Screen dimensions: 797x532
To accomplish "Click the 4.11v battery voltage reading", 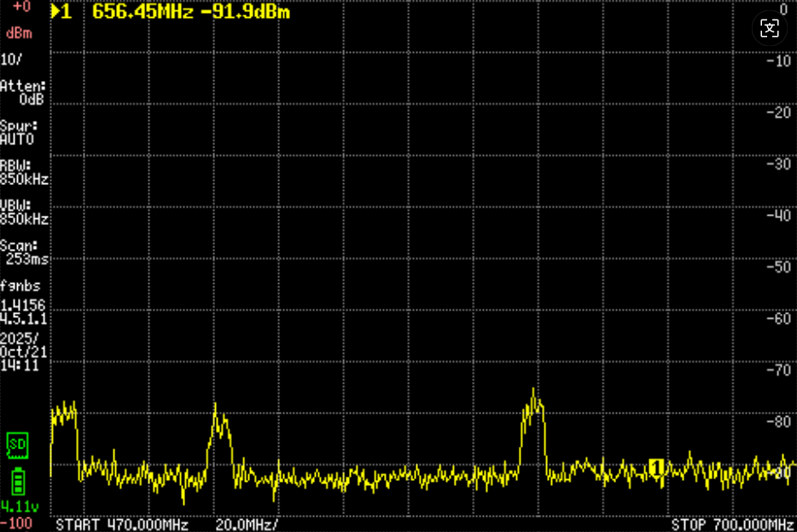I will 17,506.
